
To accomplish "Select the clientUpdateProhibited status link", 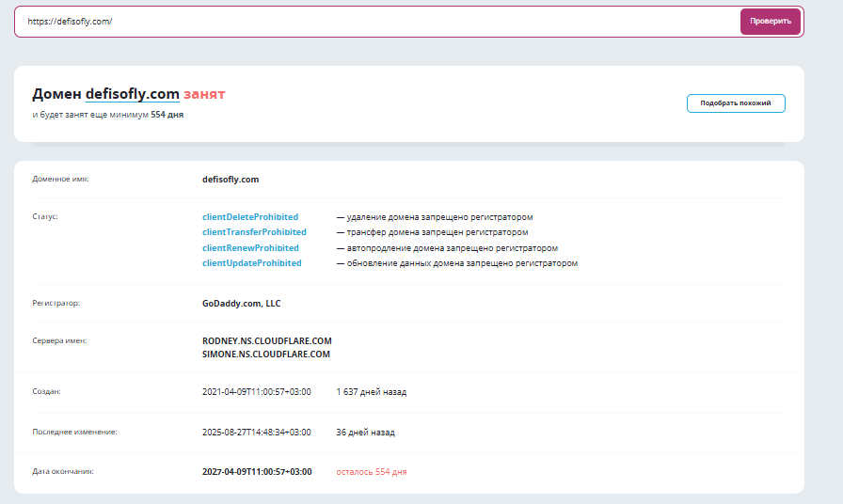I will (x=252, y=263).
